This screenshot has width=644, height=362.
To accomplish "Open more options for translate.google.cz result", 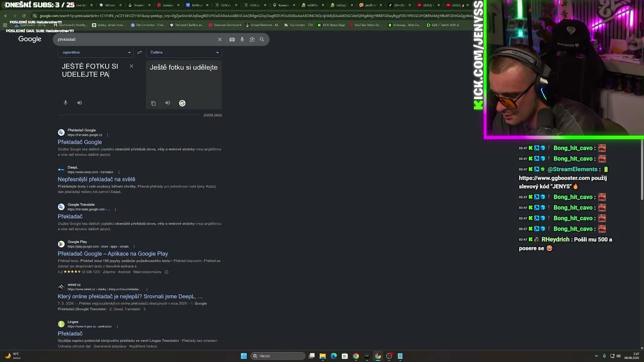I will [x=108, y=135].
